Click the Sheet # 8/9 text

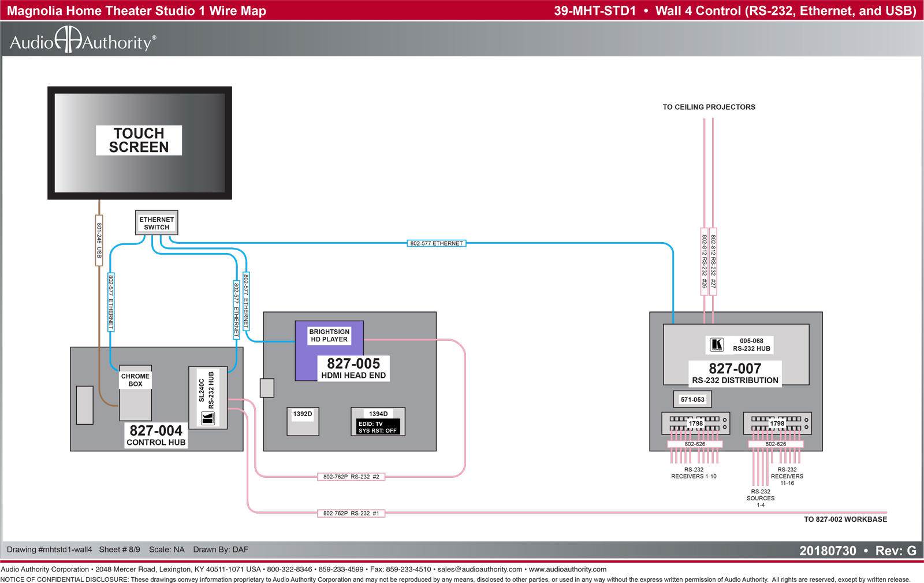click(x=120, y=549)
